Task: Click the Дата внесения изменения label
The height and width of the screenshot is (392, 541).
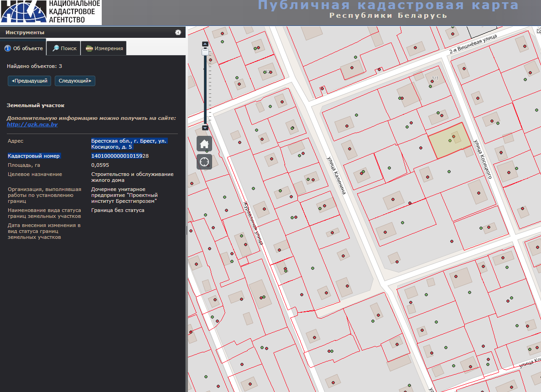Action: tap(44, 231)
